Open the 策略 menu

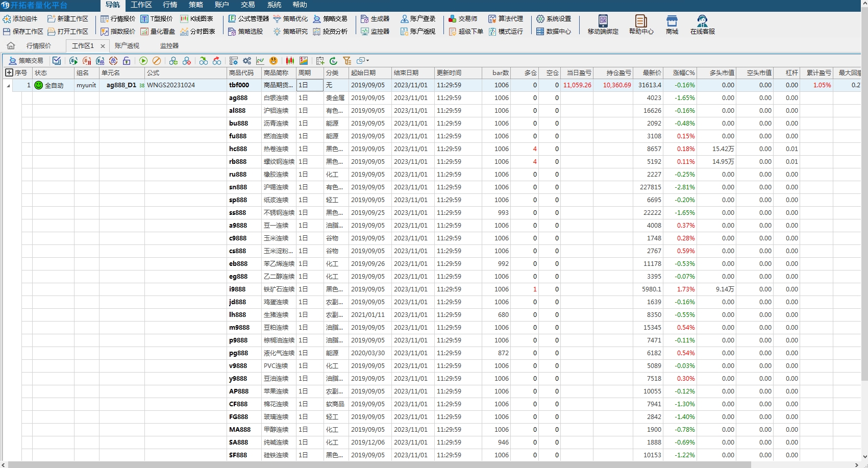pos(196,5)
